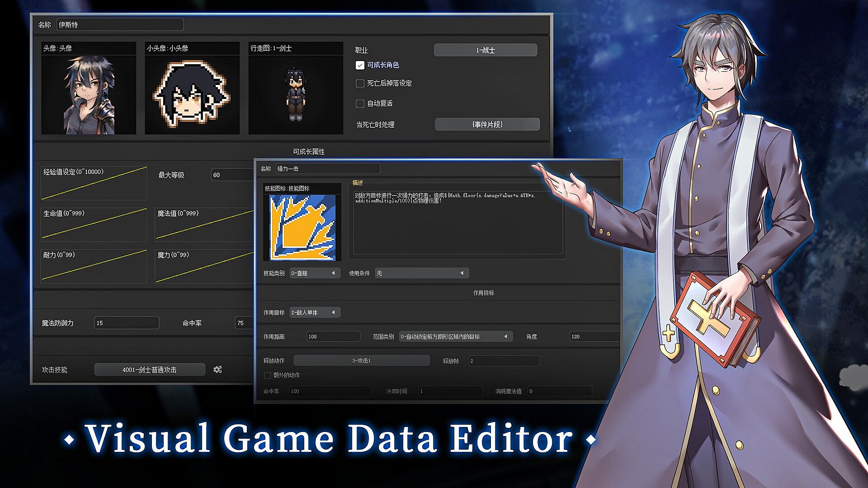Screen dimensions: 868x488
Task: Click the 头像 character portrait image
Action: pos(89,94)
